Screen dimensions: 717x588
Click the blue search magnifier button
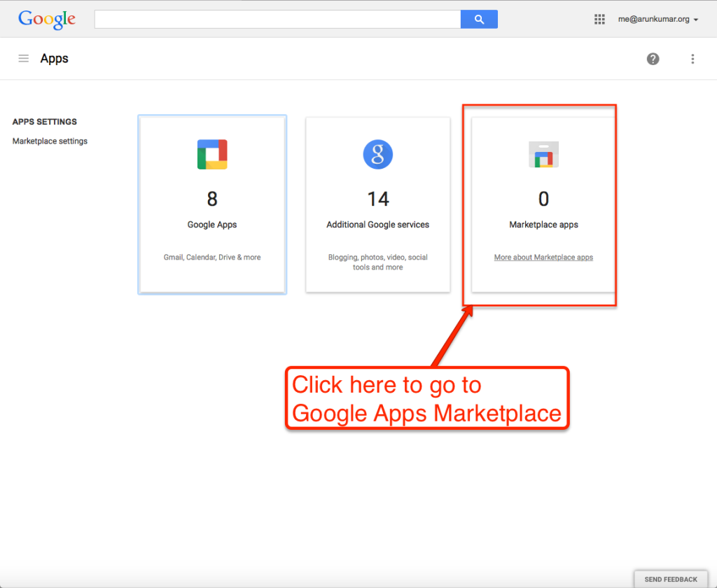(x=479, y=19)
